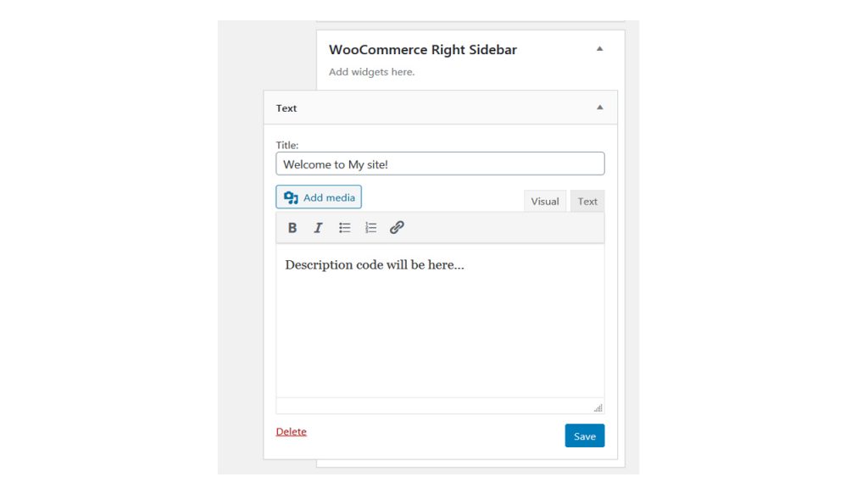868x488 pixels.
Task: Switch to the Text editor tab
Action: tap(587, 202)
